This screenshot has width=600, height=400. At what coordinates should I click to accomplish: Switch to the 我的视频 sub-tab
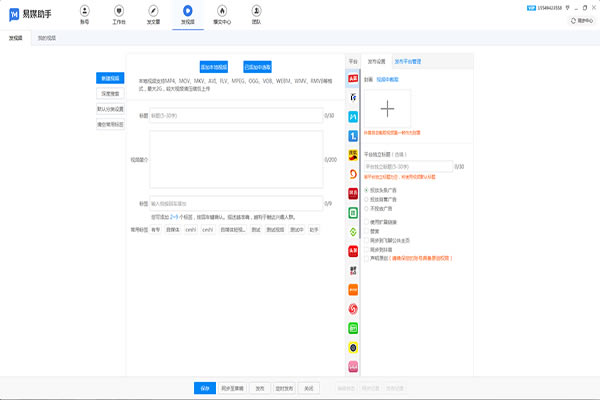click(47, 38)
